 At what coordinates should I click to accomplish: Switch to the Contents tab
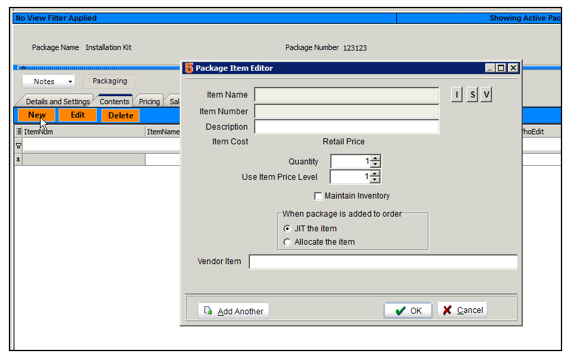pos(114,101)
